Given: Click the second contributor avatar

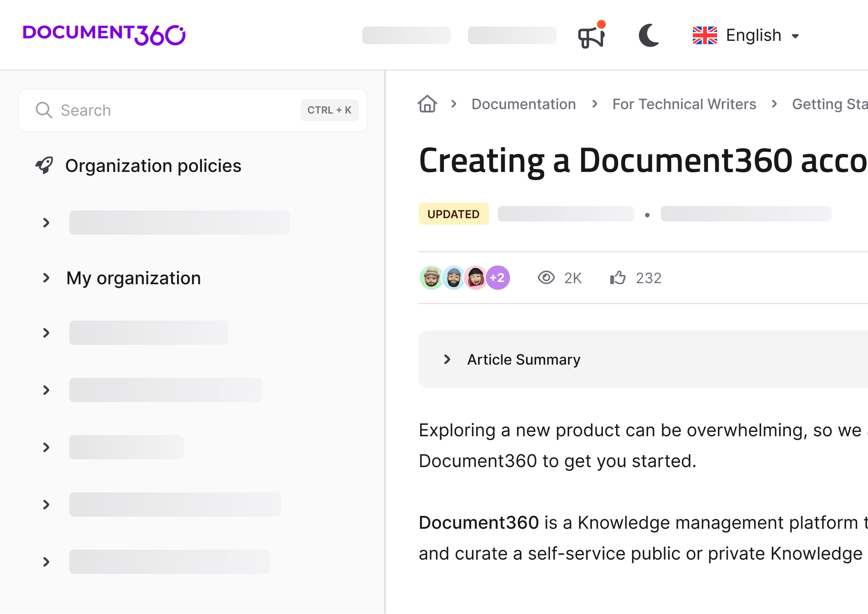Looking at the screenshot, I should 454,278.
